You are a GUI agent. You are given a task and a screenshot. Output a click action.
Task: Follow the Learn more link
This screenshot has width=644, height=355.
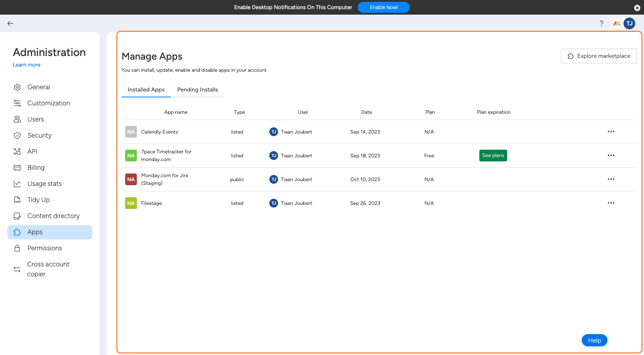tap(27, 65)
